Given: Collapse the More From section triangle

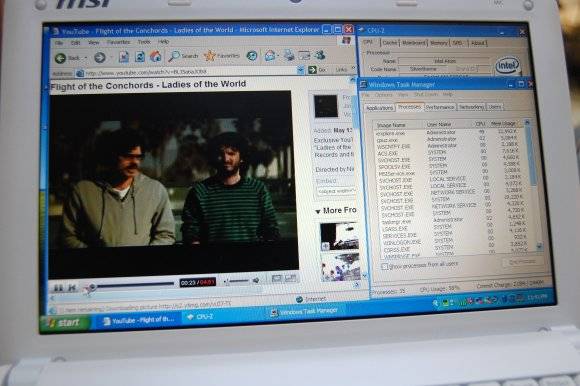Looking at the screenshot, I should [x=317, y=211].
